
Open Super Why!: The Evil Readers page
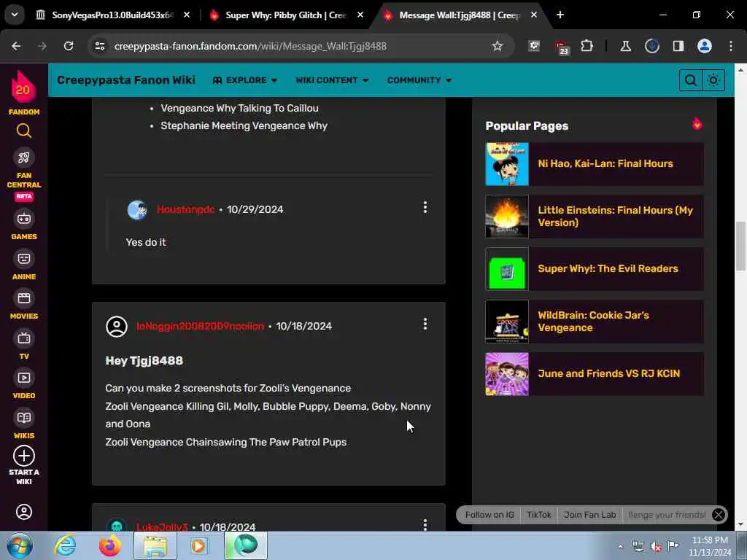pos(608,268)
